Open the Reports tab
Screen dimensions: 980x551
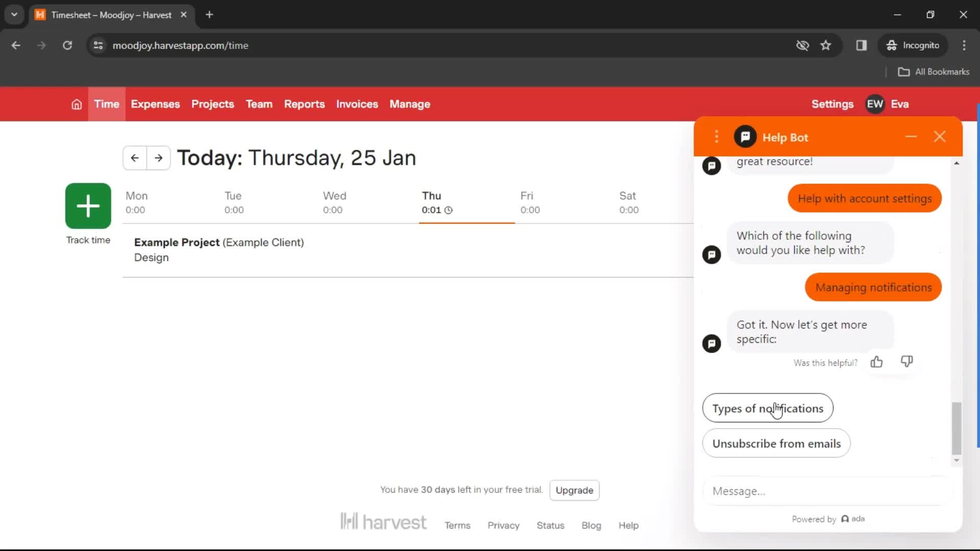pos(304,104)
